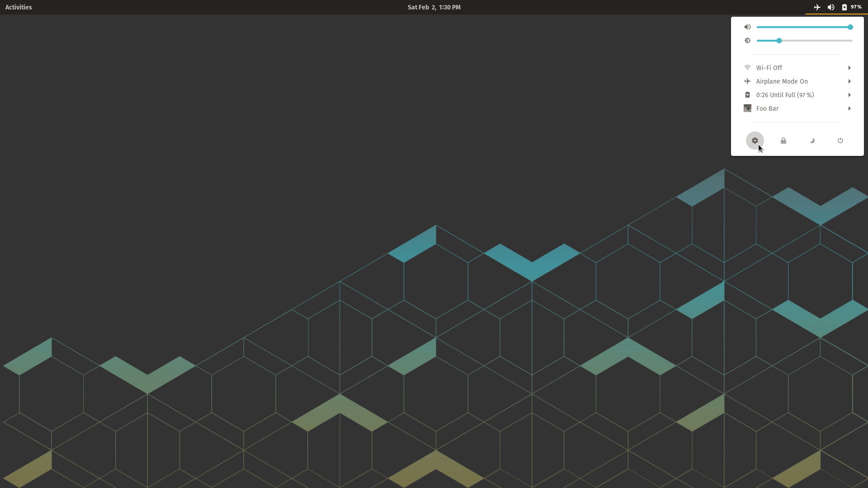Open the clock and calendar menu

434,7
